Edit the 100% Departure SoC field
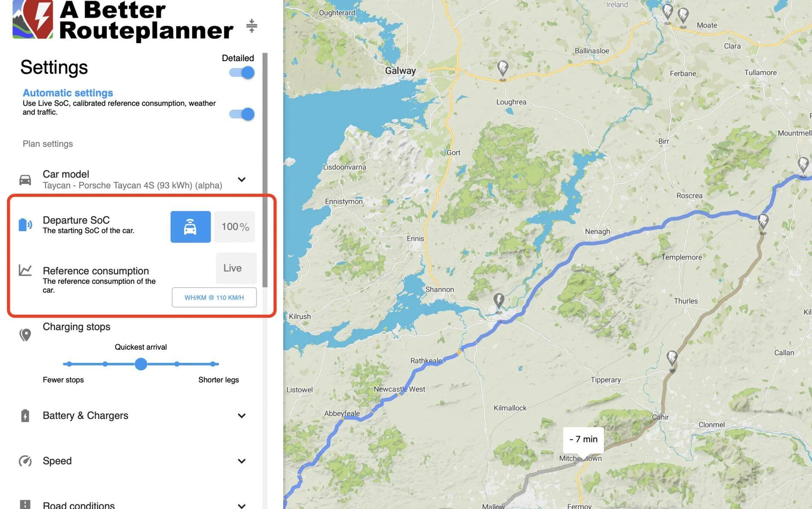 click(x=235, y=227)
